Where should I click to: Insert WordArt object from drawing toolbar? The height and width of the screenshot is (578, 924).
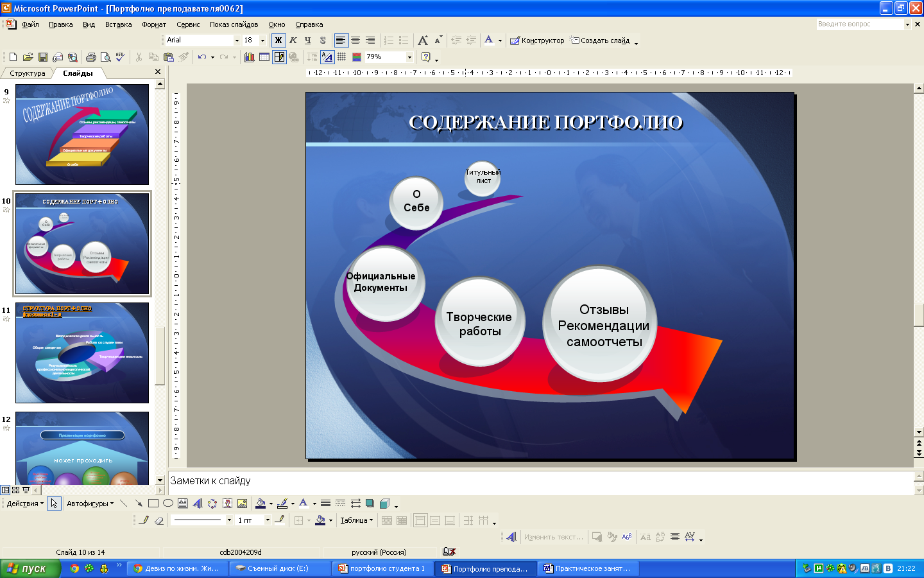[x=198, y=504]
